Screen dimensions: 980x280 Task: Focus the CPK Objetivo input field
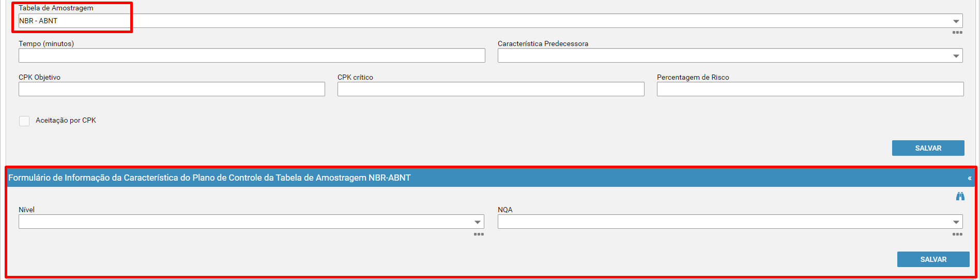pos(172,89)
